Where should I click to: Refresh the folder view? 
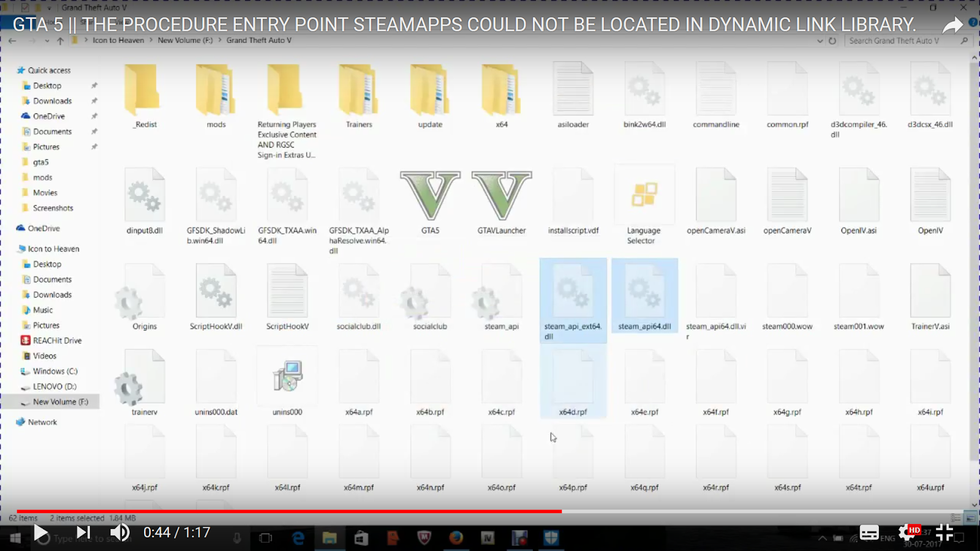832,41
